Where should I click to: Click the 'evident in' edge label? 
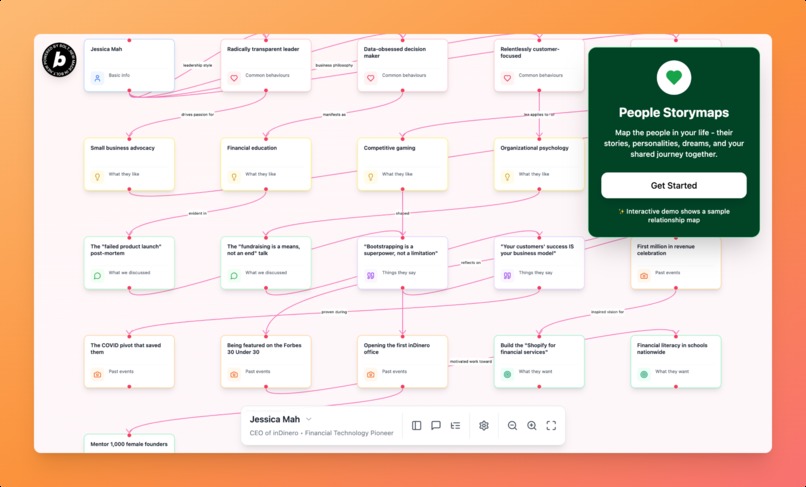coord(197,213)
